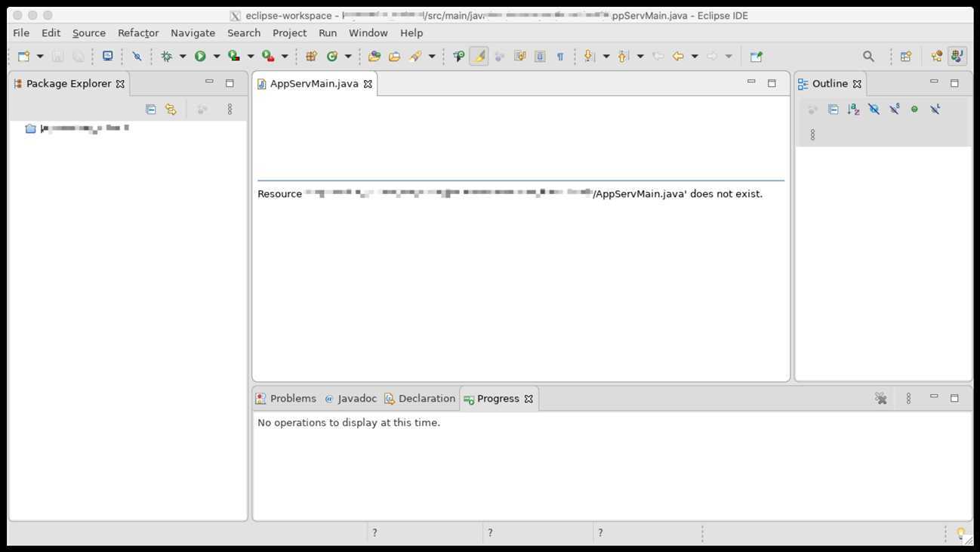Image resolution: width=980 pixels, height=552 pixels.
Task: Open Package Explorer View Menu dots
Action: pyautogui.click(x=230, y=109)
